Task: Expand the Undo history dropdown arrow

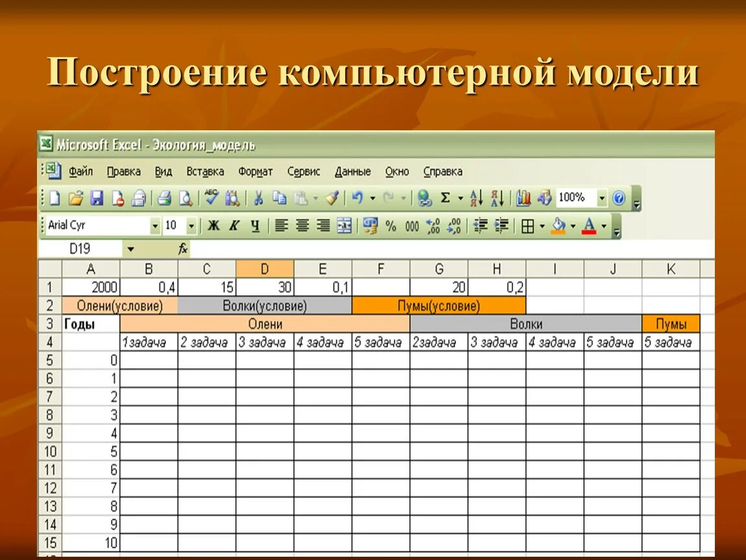Action: (372, 198)
